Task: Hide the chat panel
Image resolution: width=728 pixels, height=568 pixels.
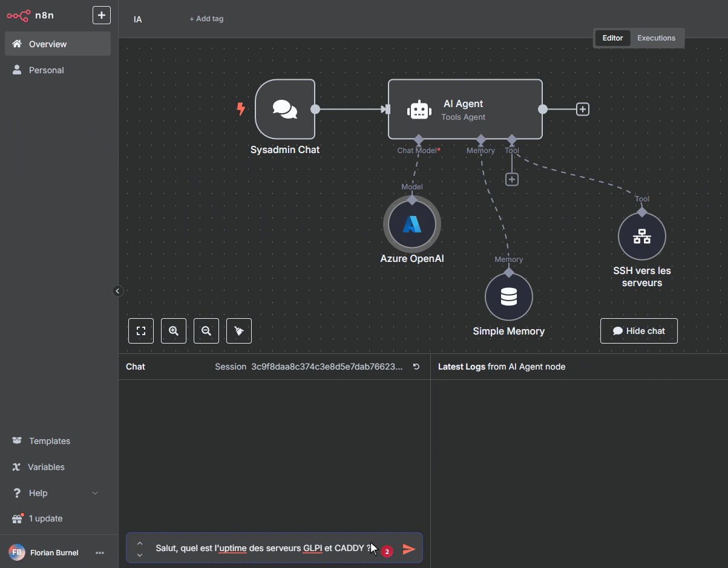Action: click(638, 331)
